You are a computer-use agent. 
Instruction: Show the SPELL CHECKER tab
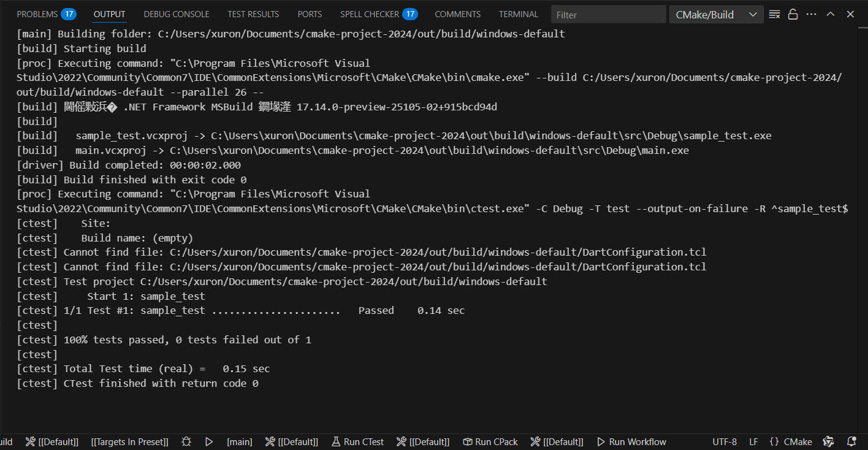pyautogui.click(x=379, y=14)
